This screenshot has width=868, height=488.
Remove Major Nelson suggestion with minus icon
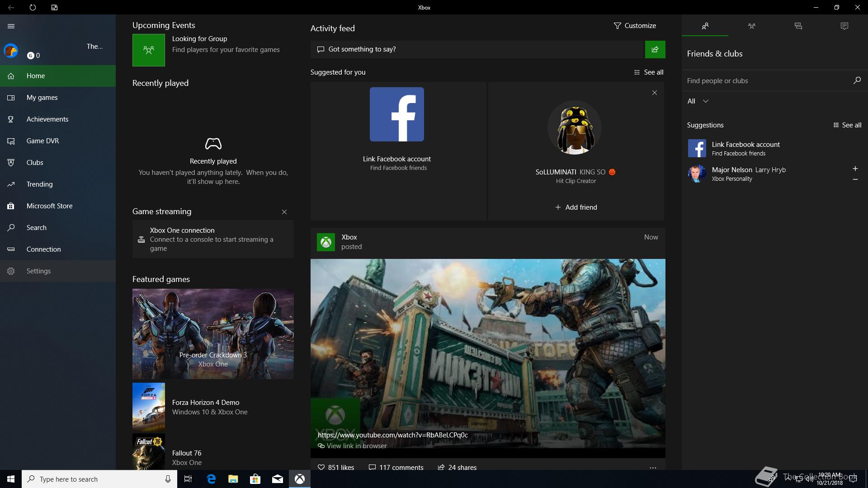tap(855, 179)
